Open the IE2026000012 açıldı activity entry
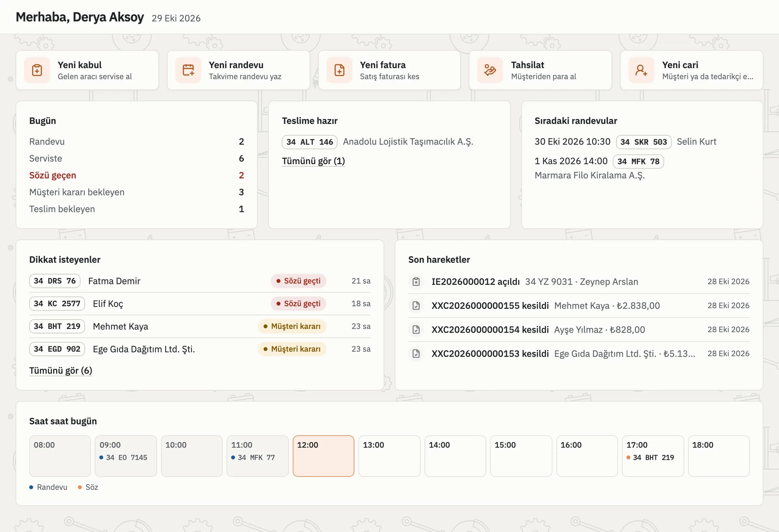 click(x=579, y=282)
